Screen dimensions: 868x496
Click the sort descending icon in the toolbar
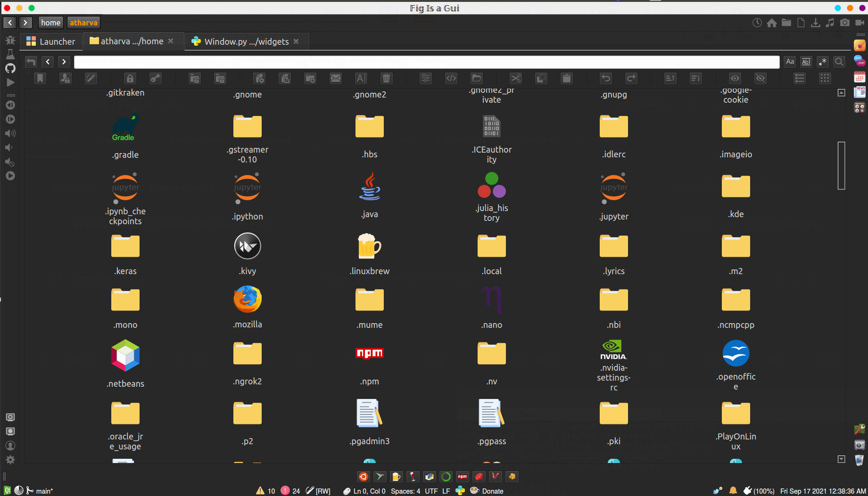[696, 78]
